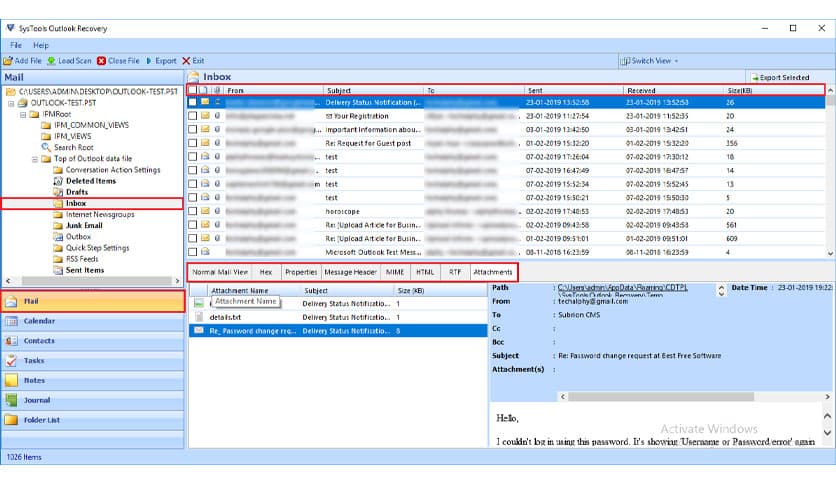
Task: Collapse the IPMRoot tree node
Action: tap(23, 115)
